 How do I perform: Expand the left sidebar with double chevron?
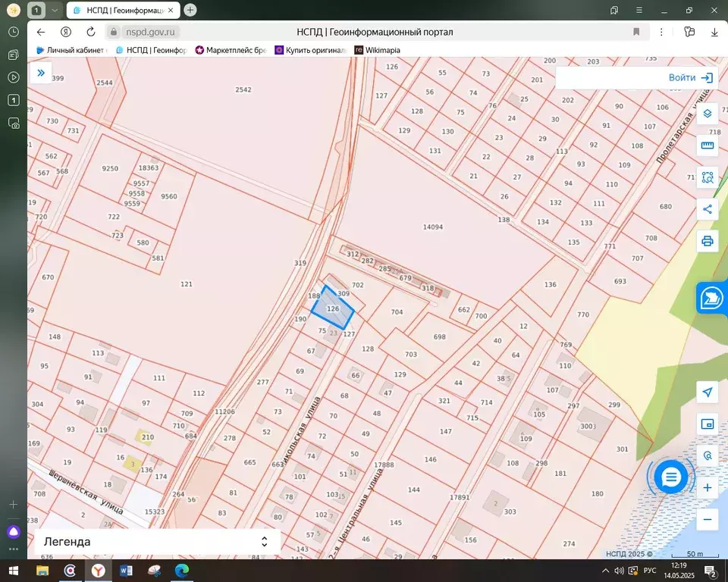(41, 73)
